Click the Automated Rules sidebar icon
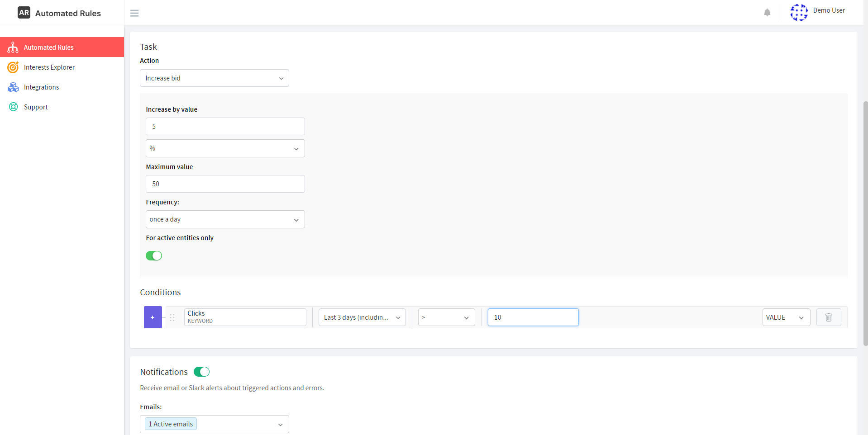Image resolution: width=868 pixels, height=435 pixels. coord(13,47)
